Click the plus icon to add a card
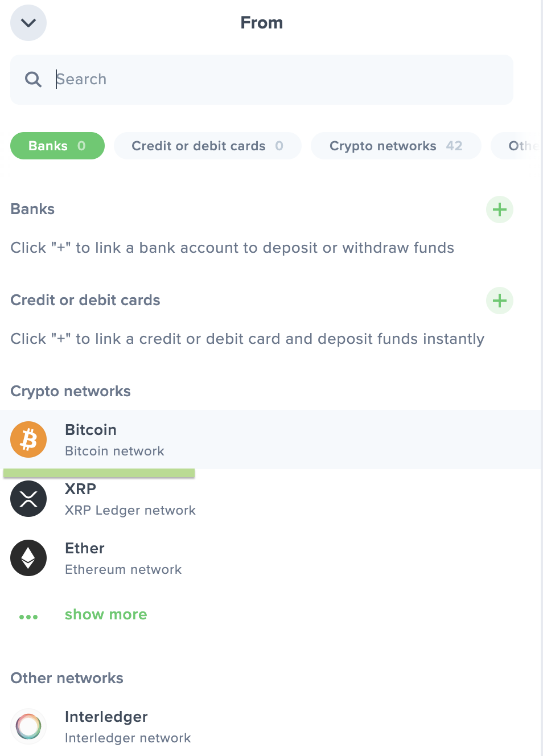 (x=500, y=301)
